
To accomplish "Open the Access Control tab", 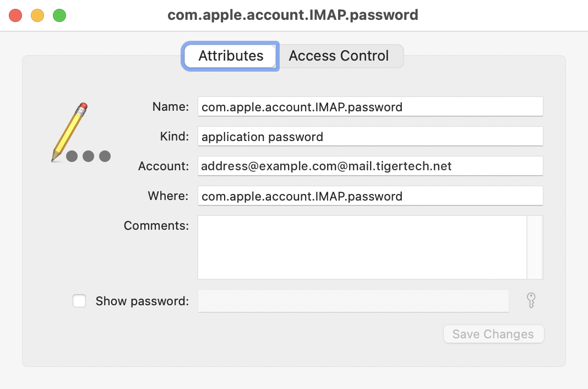I will point(339,56).
